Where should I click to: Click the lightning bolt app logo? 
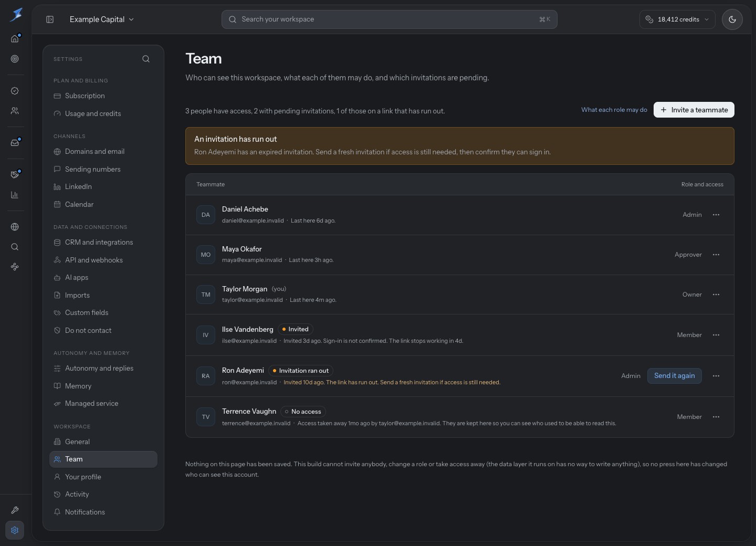[x=16, y=15]
